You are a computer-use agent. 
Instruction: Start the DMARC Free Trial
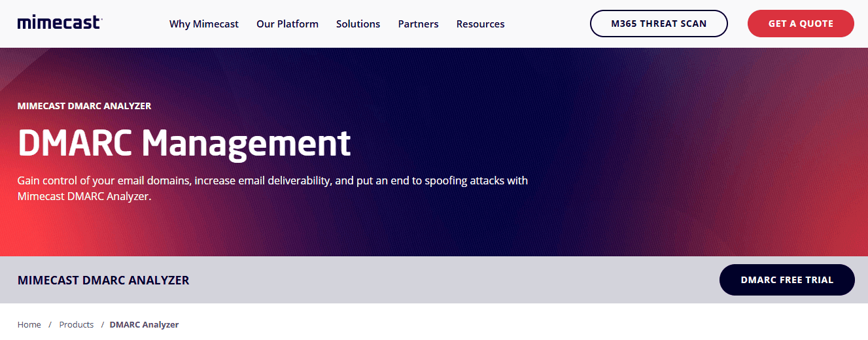click(x=787, y=280)
